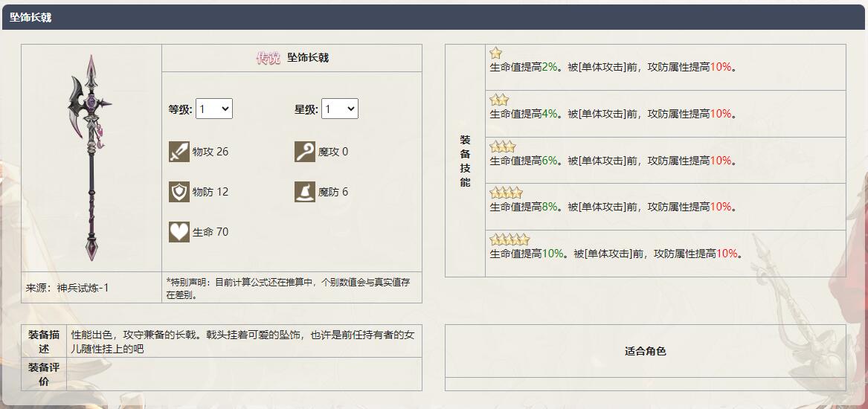Click the 生命 70 value
The image size is (868, 409).
210,232
